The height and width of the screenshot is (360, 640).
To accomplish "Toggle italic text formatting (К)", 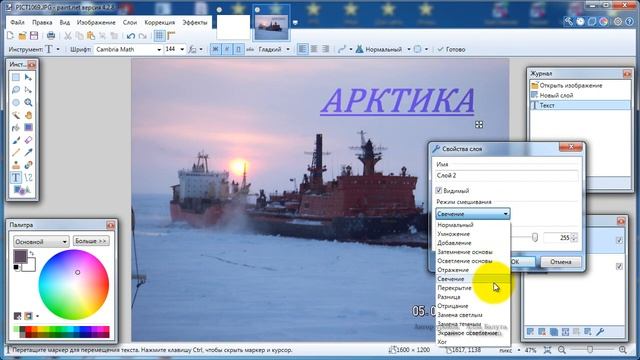I will pyautogui.click(x=227, y=49).
